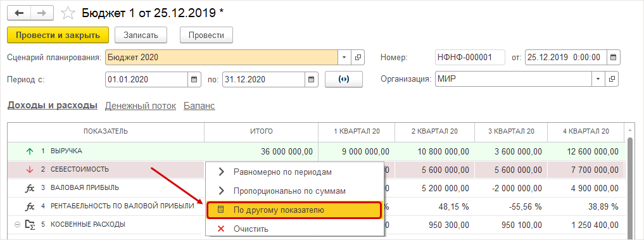Click the Записать button
Screen dimensions: 644x240
(141, 35)
